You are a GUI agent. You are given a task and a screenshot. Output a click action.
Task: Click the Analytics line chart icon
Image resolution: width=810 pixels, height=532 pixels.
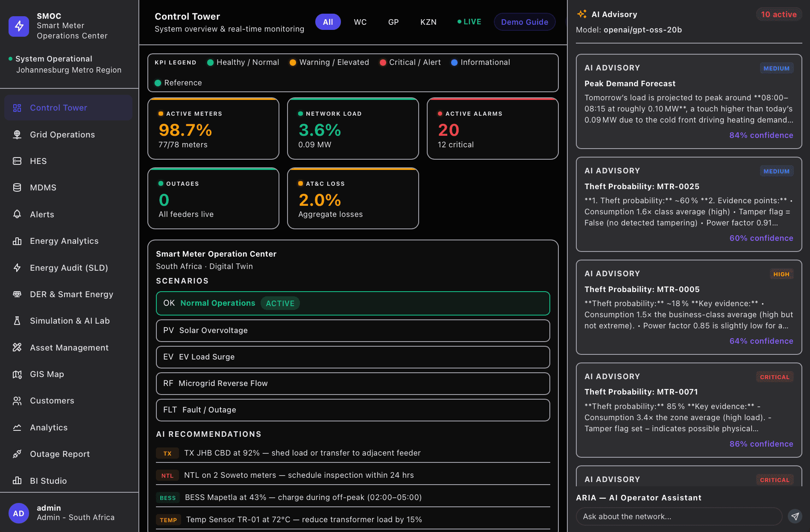pos(17,427)
